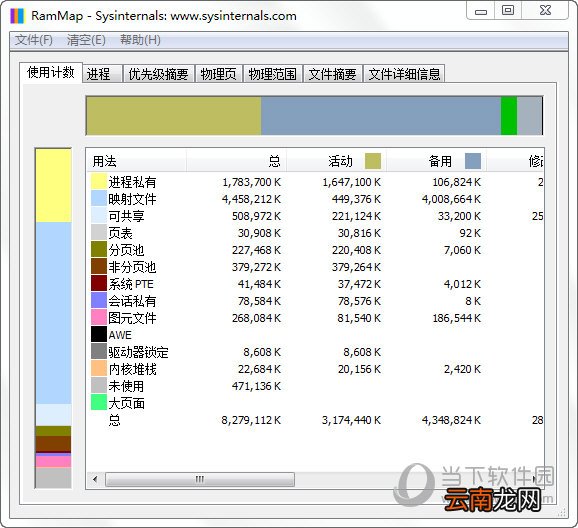Click the green swatch beside 大页面
The image size is (578, 528).
[x=99, y=403]
